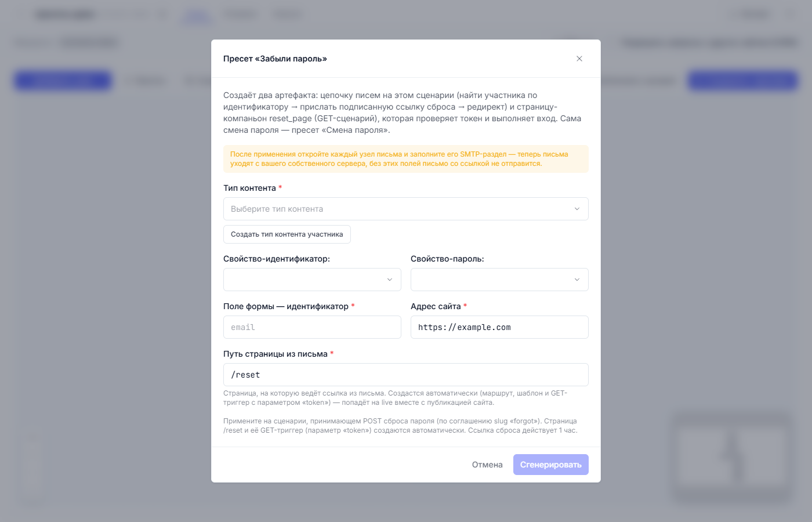Viewport: 812px width, 522px height.
Task: Expand the Свойство-пароль dropdown
Action: pos(499,280)
